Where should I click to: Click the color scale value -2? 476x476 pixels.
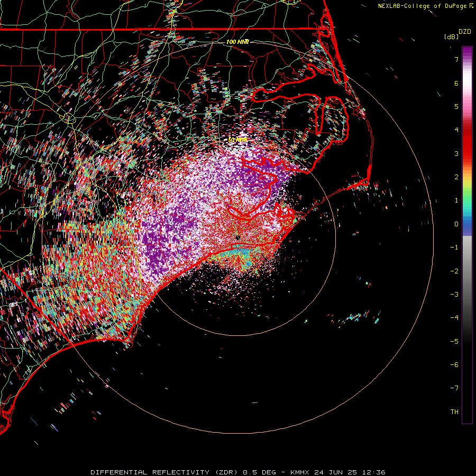click(x=454, y=271)
